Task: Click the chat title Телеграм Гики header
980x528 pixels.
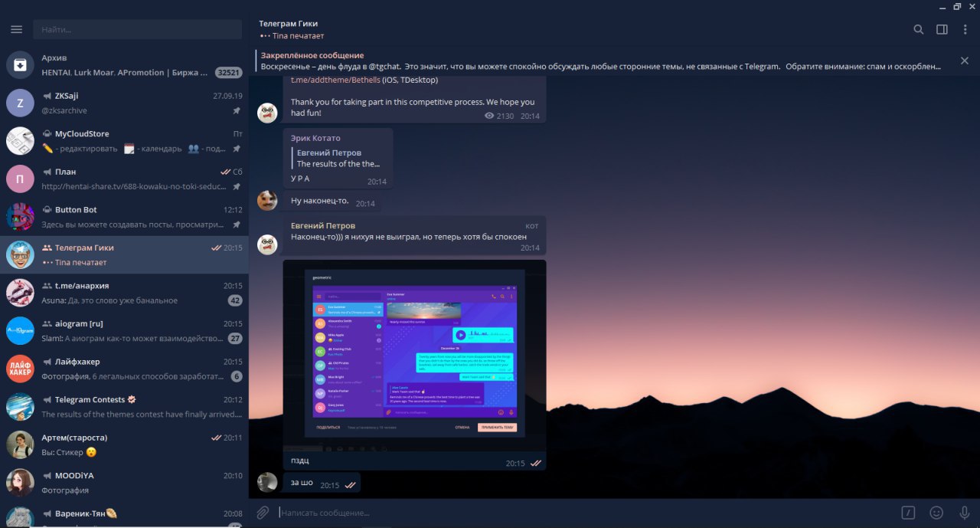Action: point(288,24)
